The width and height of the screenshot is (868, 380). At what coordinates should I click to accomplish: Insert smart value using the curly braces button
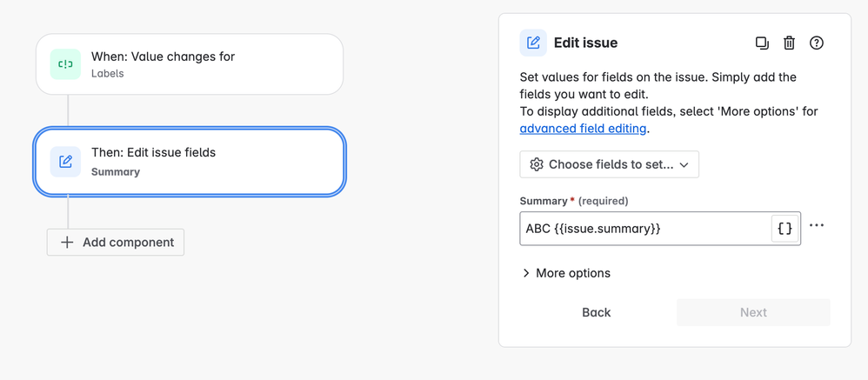pos(785,229)
